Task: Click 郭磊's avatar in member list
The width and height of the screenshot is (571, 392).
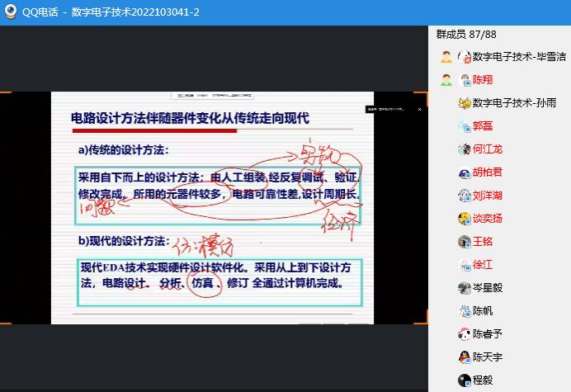Action: 465,126
